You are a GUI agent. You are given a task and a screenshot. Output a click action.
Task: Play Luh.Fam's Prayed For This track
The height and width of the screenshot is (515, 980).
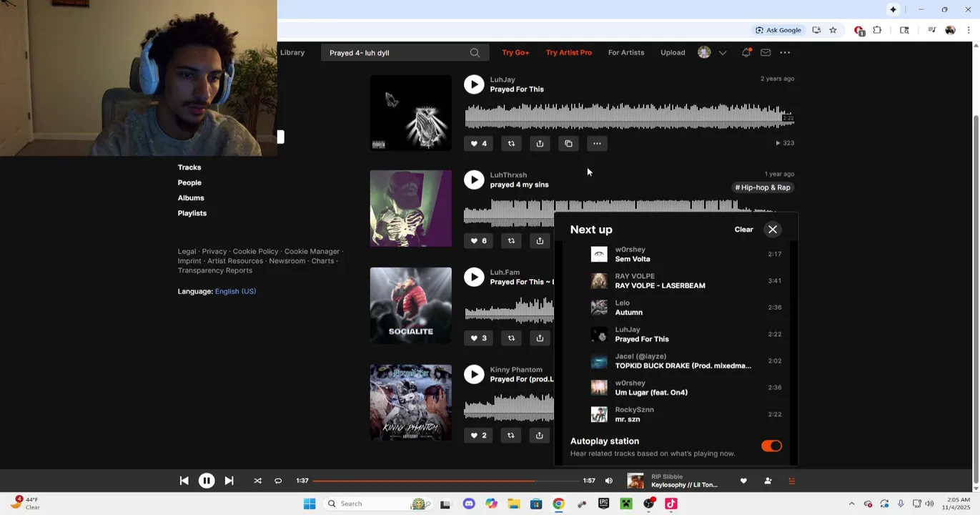pos(474,277)
